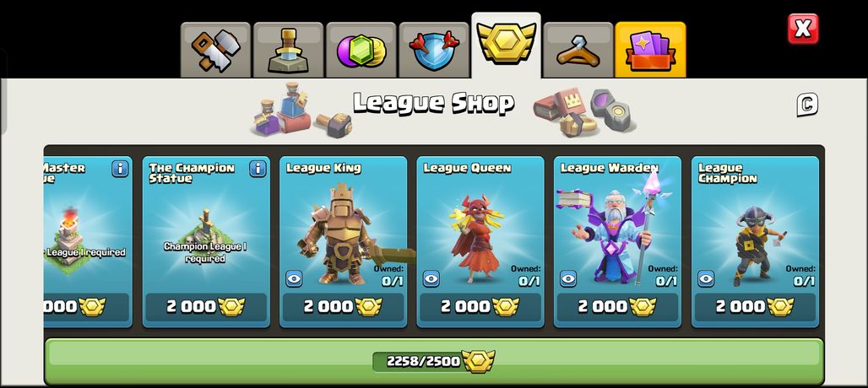
Task: Open the purple cards offers tab
Action: (x=650, y=51)
